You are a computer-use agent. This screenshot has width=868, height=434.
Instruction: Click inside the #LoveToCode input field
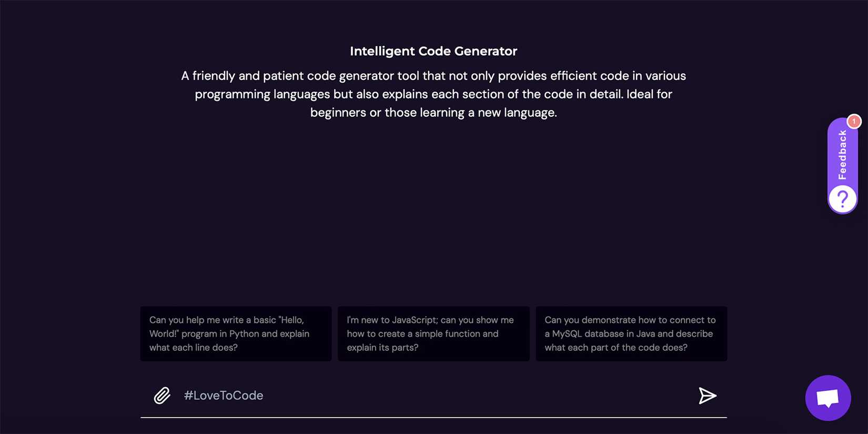[368, 396]
